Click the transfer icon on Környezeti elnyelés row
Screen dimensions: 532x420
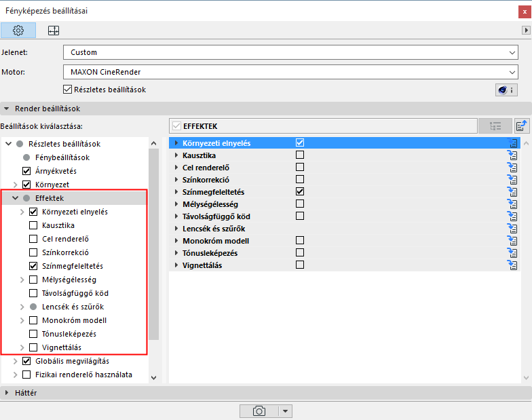pos(512,142)
